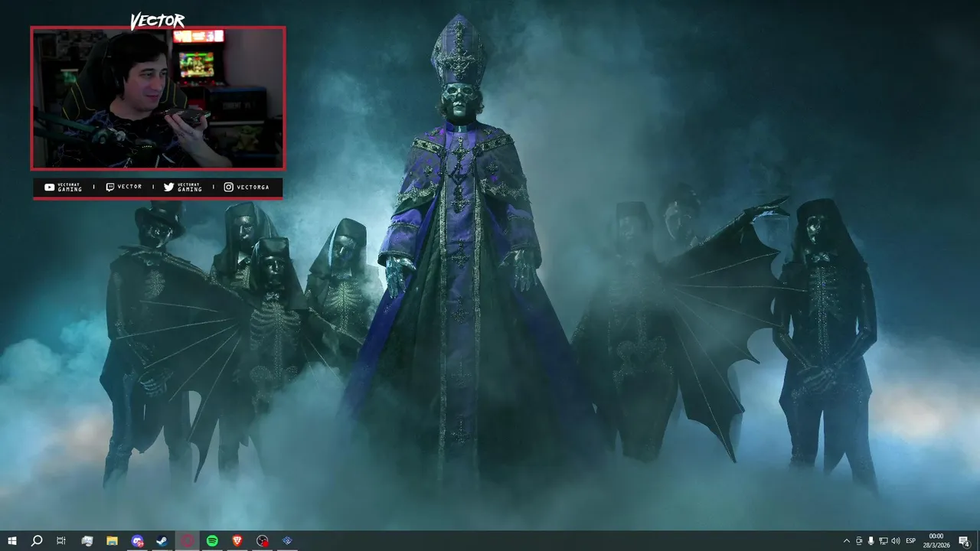Open the Discord app in the taskbar
The width and height of the screenshot is (980, 551).
tap(137, 541)
